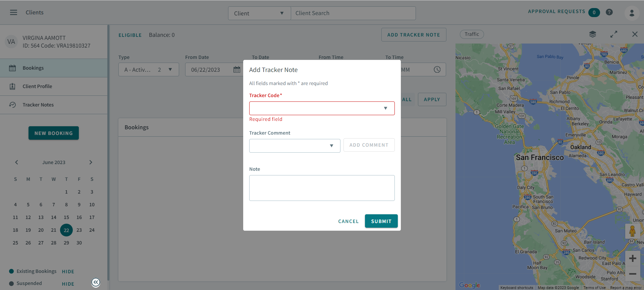Click the Clients page title

pos(35,12)
